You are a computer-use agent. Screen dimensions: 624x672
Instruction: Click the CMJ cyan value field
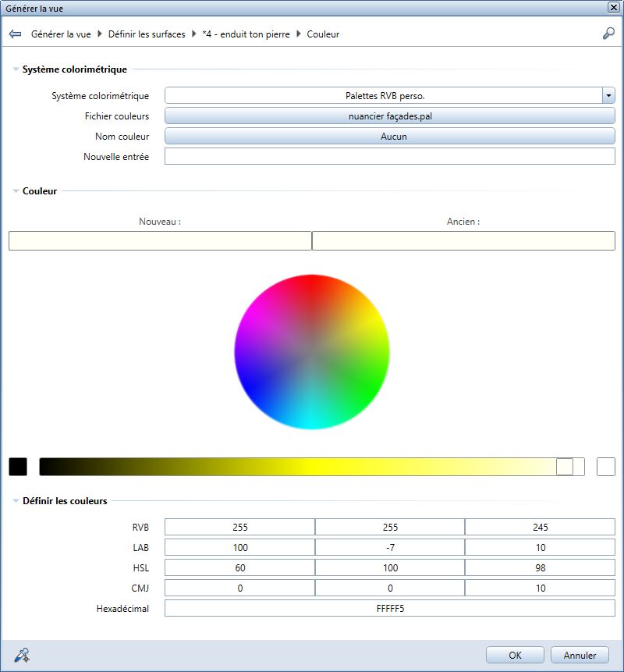click(239, 588)
